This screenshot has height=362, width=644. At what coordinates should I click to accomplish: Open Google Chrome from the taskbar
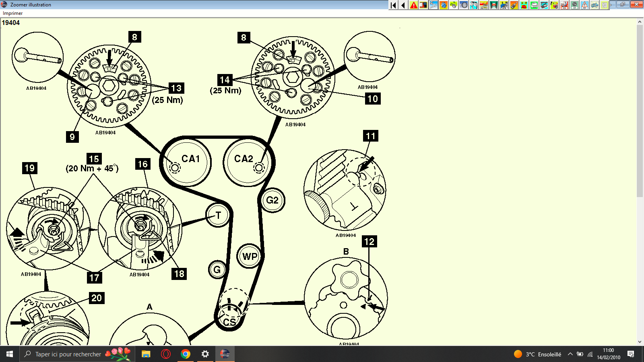pyautogui.click(x=185, y=354)
